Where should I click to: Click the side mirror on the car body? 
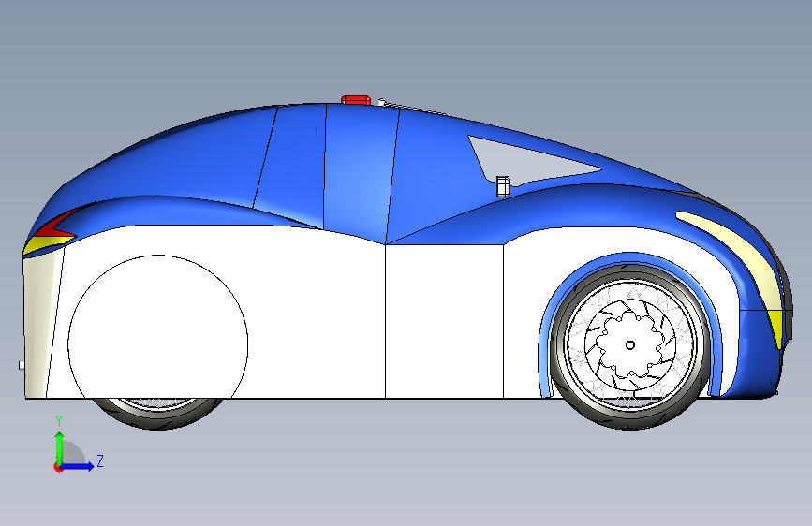tap(503, 186)
